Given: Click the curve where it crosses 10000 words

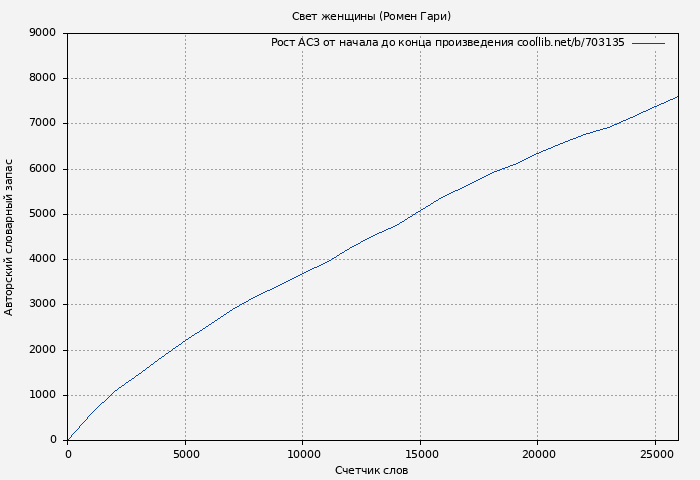Looking at the screenshot, I should click(x=302, y=273).
